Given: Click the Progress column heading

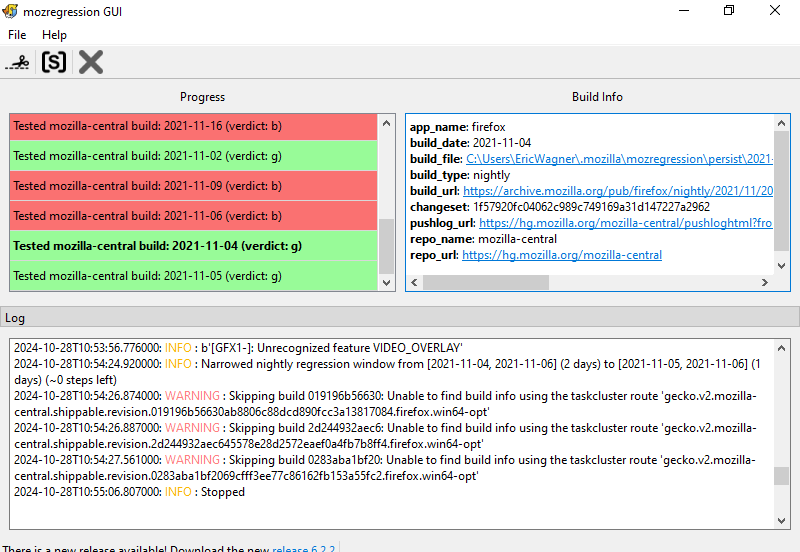Looking at the screenshot, I should 202,97.
